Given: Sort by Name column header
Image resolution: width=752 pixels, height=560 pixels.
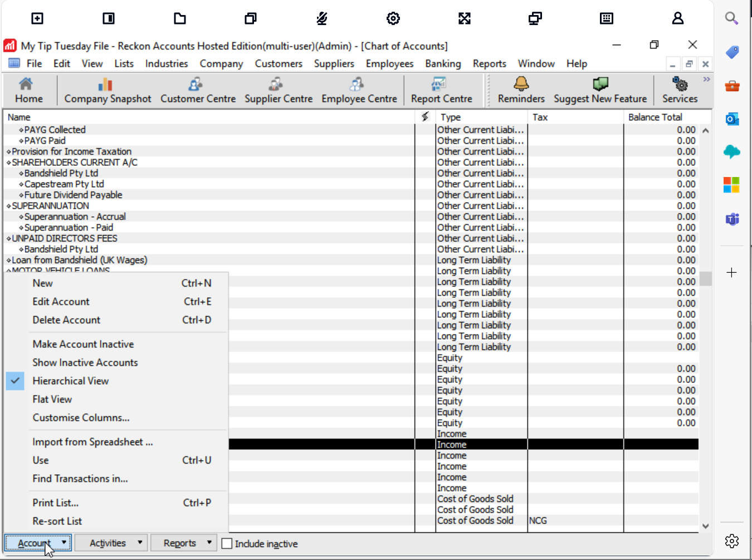Looking at the screenshot, I should pos(209,117).
